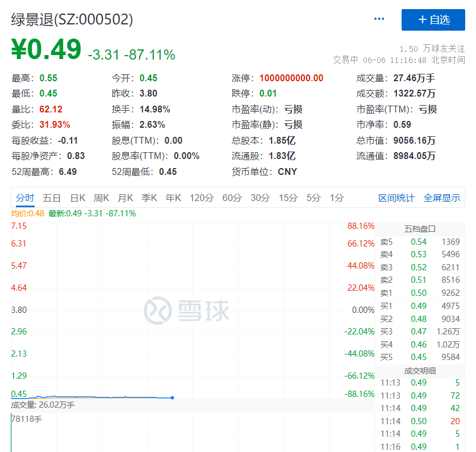The image size is (476, 452).
Task: Click the 买1 order row with 4975
Action: [x=420, y=306]
